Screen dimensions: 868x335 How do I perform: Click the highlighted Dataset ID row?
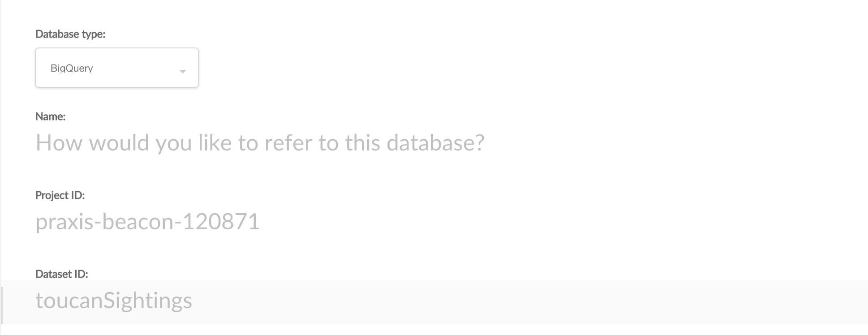pyautogui.click(x=434, y=302)
